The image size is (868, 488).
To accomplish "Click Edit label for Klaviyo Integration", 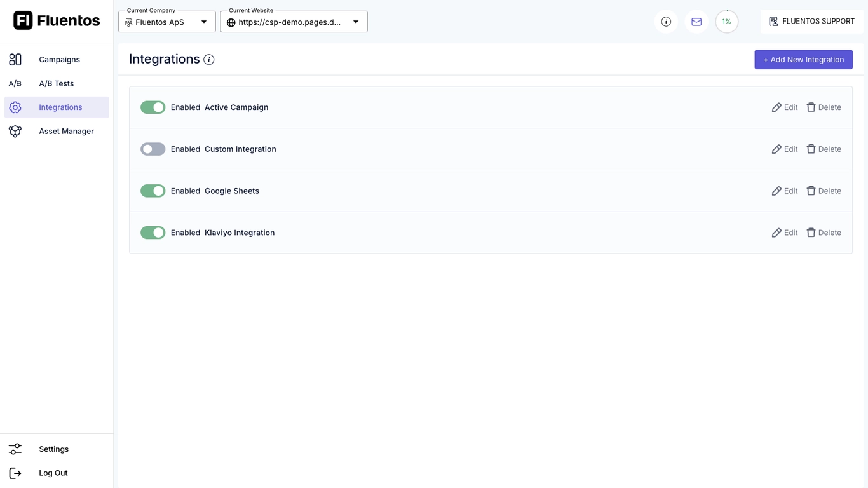I will 791,233.
